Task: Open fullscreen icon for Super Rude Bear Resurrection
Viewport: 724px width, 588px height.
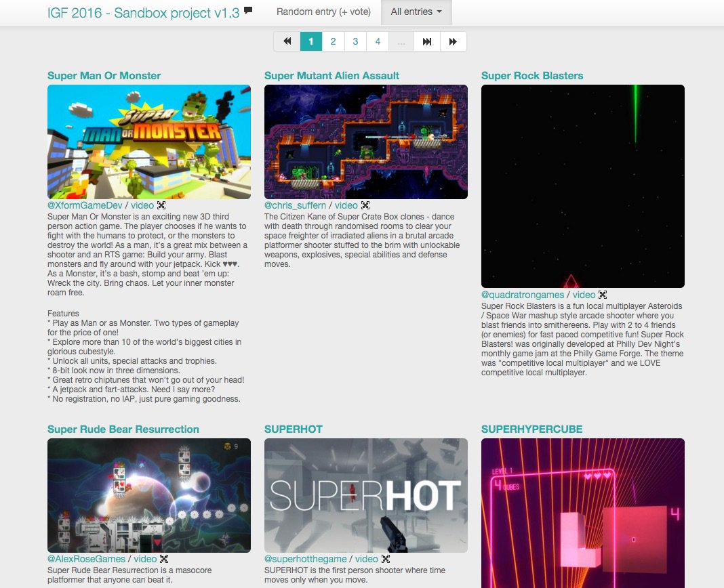Action: [x=164, y=559]
